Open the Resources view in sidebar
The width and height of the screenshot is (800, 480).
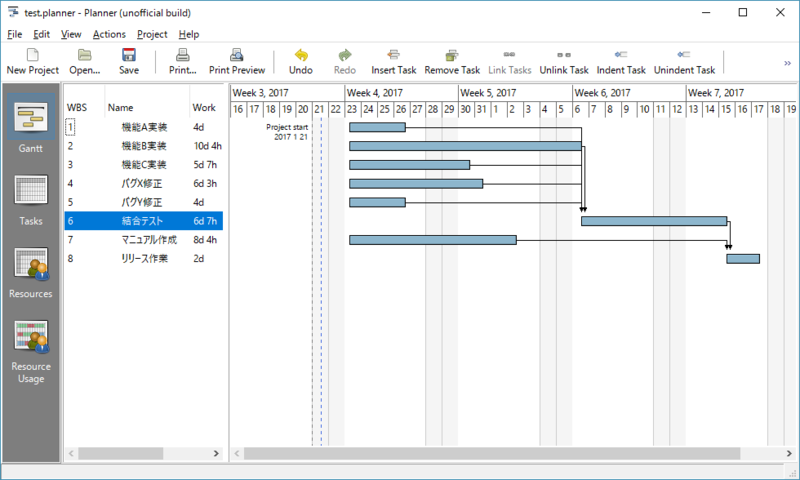(x=31, y=272)
